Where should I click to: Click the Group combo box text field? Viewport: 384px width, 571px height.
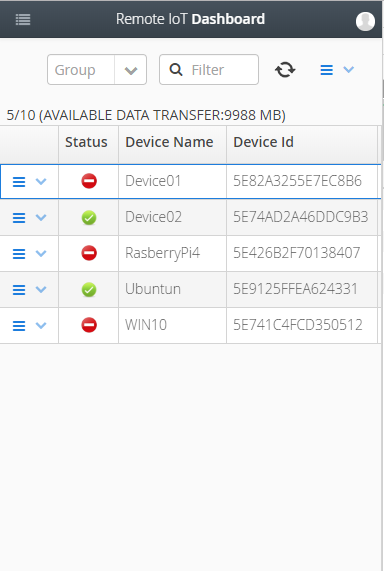81,70
